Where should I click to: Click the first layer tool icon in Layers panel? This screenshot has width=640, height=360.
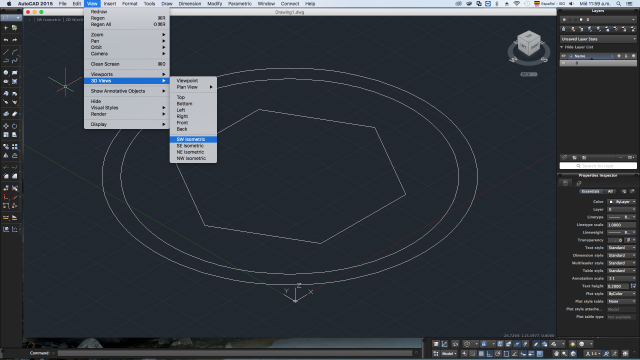click(564, 29)
